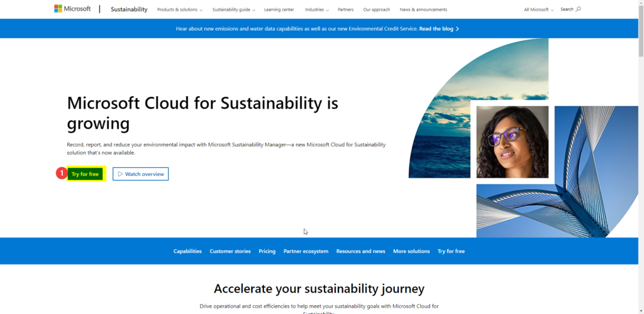Image resolution: width=644 pixels, height=314 pixels.
Task: Click the Record, report, and reduce paragraph
Action: 226,149
